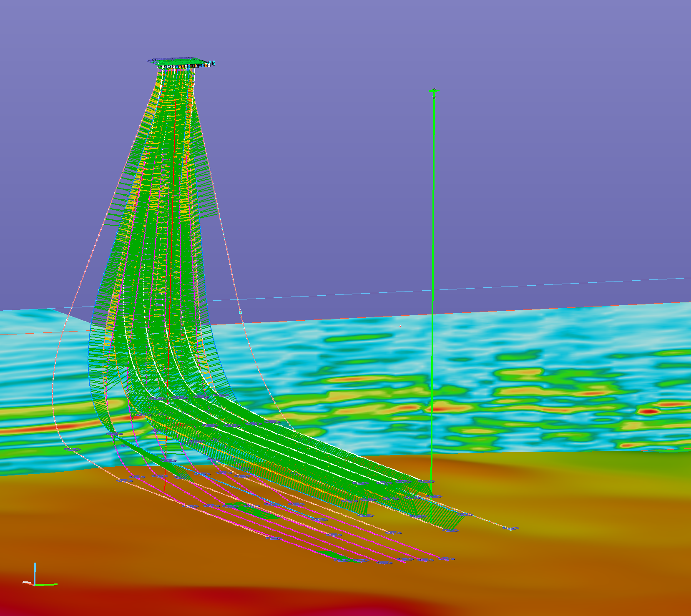Click the white 'd' label at the platform deck
The height and width of the screenshot is (616, 691).
209,66
